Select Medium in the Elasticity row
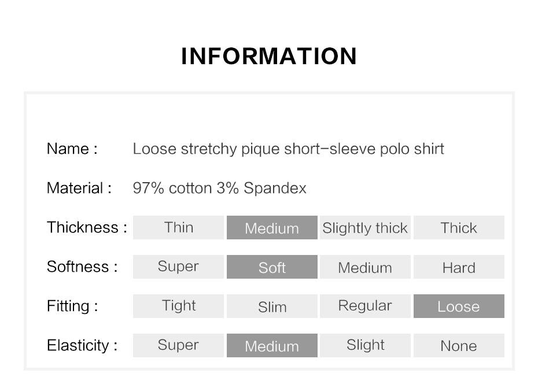Viewport: 538px width, 392px height. click(x=272, y=345)
